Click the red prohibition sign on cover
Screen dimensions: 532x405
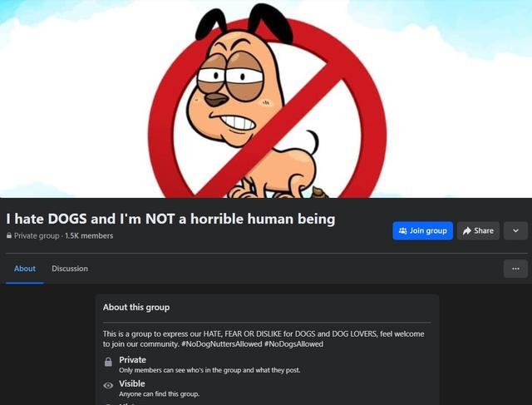coord(267,108)
